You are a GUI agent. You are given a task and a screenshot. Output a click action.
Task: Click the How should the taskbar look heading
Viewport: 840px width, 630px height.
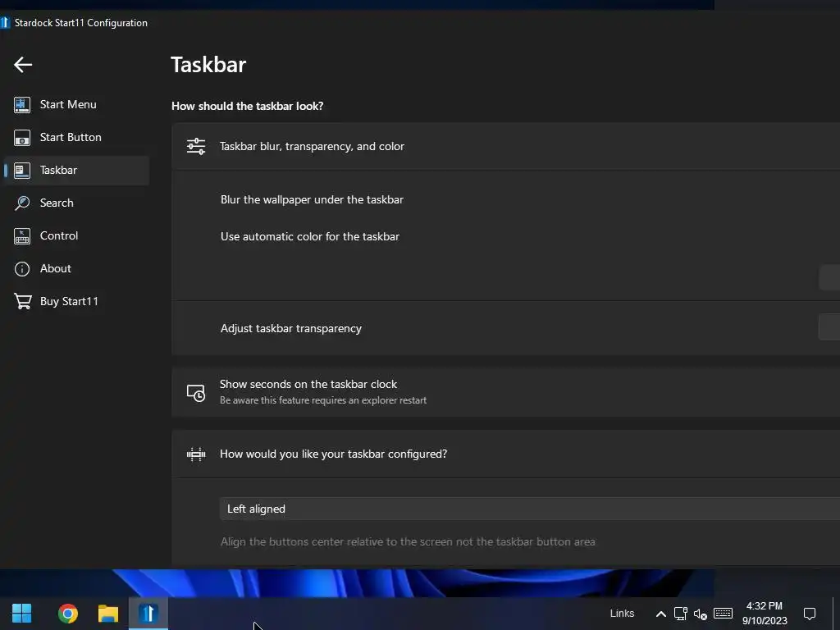point(248,106)
